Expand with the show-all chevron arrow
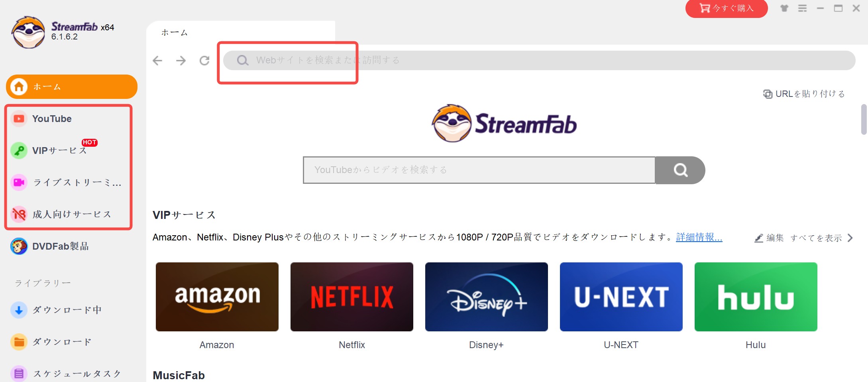 coord(850,238)
